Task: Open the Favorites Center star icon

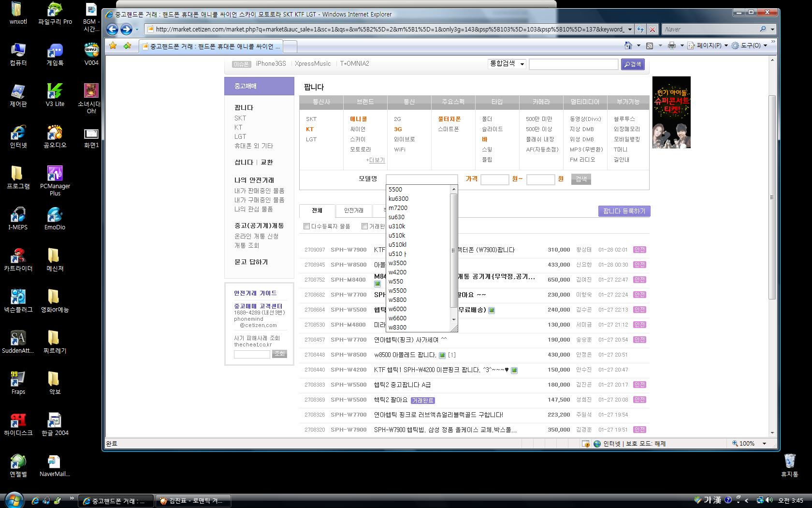Action: (x=113, y=45)
